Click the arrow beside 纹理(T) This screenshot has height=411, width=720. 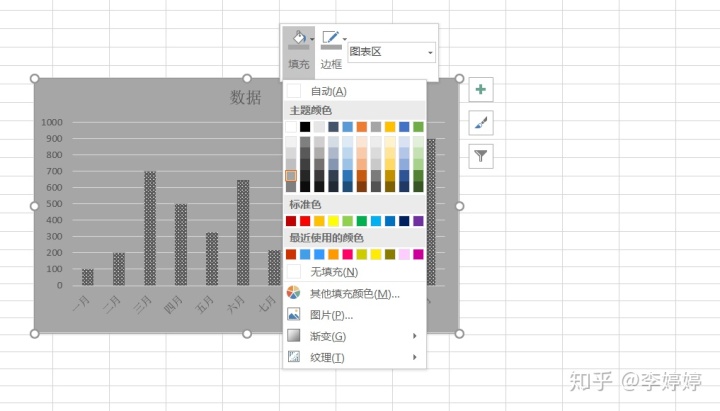click(415, 357)
